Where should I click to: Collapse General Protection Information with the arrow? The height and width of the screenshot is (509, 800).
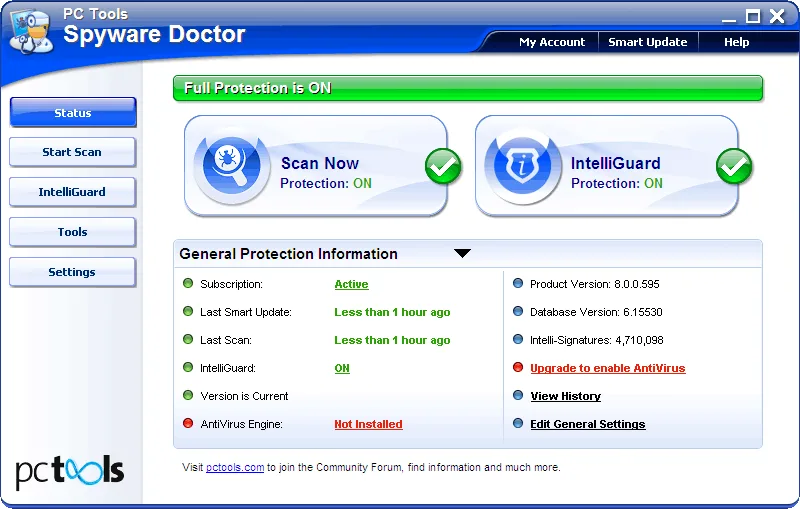462,253
